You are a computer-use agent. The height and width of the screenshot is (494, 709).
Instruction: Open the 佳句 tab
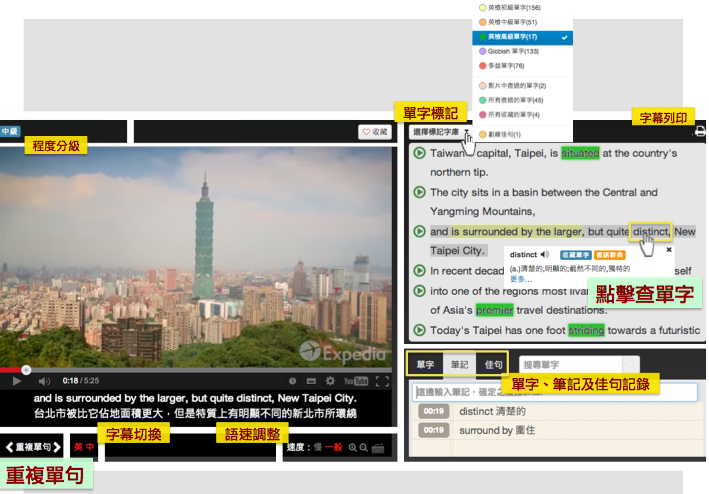click(492, 365)
